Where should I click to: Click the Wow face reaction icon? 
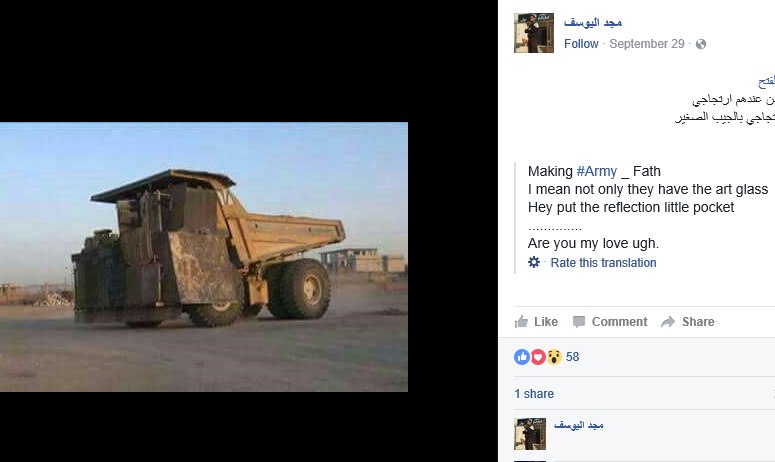[x=554, y=357]
